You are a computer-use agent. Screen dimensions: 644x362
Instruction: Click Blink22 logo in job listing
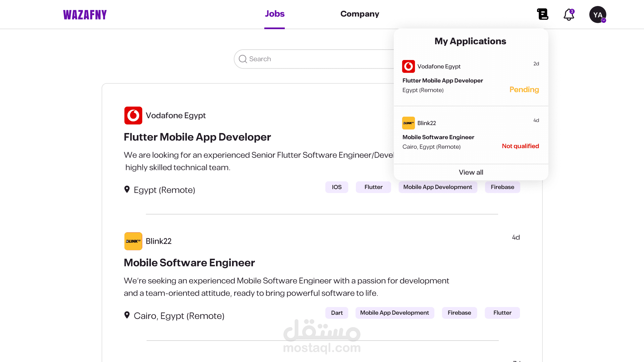click(133, 241)
